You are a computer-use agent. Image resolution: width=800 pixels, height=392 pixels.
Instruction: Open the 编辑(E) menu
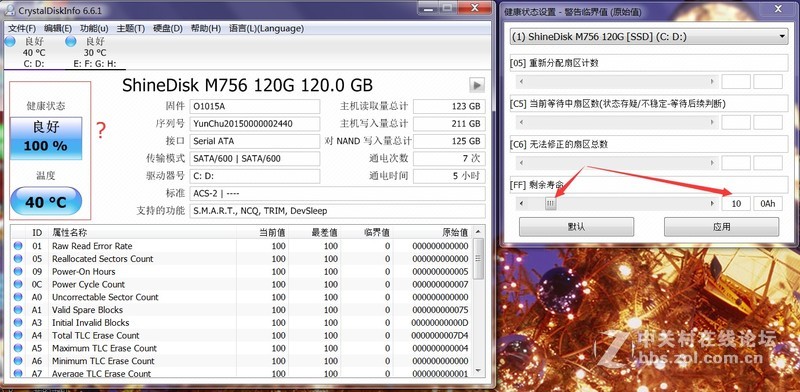[x=58, y=28]
